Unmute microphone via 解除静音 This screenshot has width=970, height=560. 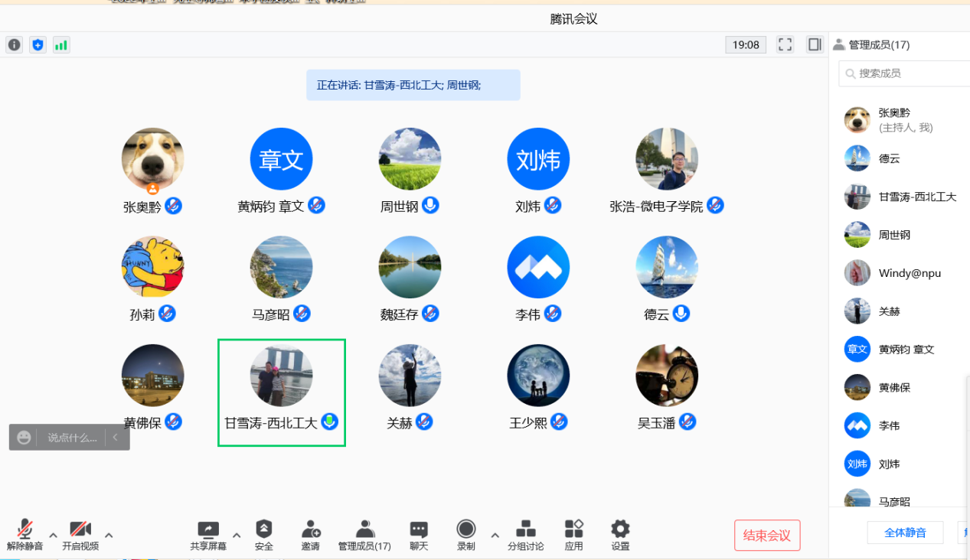pos(25,536)
